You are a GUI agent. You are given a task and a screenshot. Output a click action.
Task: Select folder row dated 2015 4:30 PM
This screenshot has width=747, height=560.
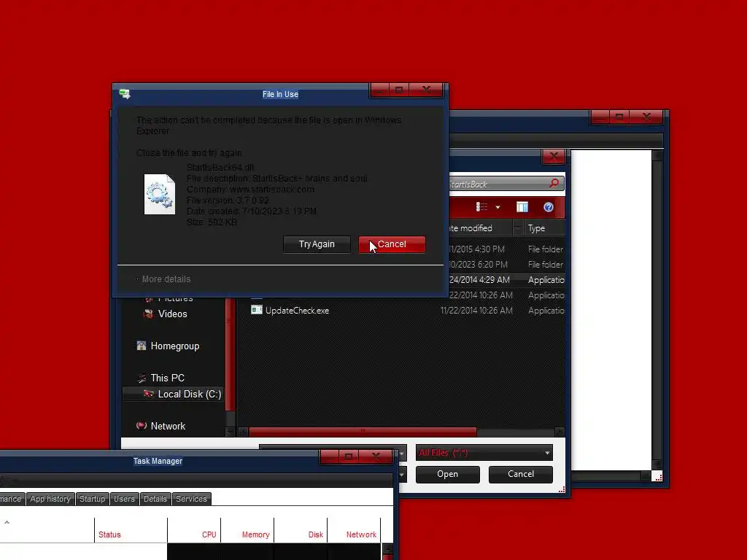506,249
